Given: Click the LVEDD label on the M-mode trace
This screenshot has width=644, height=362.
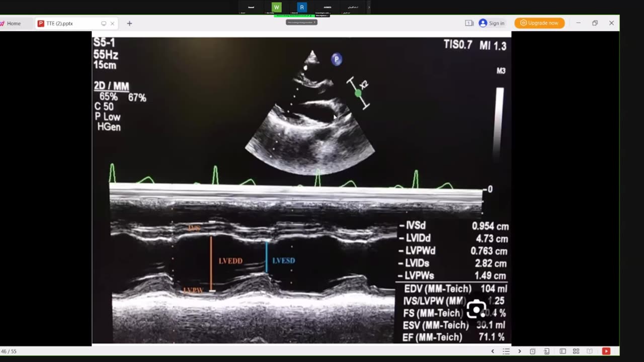Looking at the screenshot, I should [x=230, y=261].
